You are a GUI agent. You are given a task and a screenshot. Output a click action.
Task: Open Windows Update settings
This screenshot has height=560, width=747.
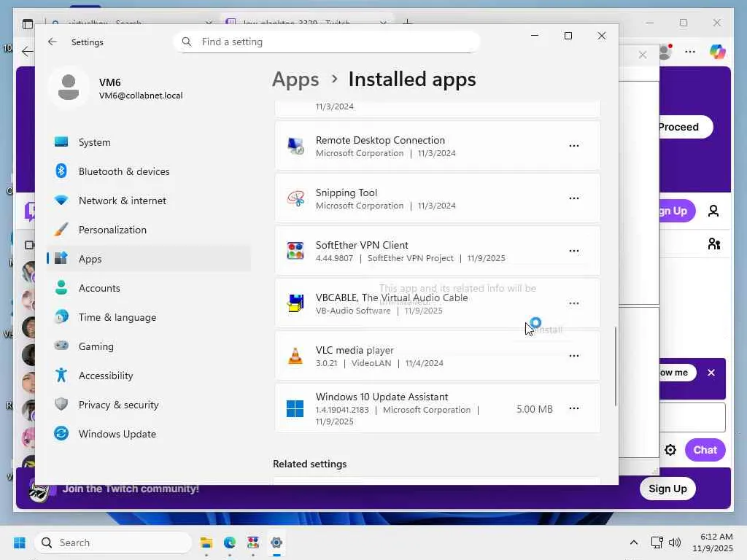[149, 434]
